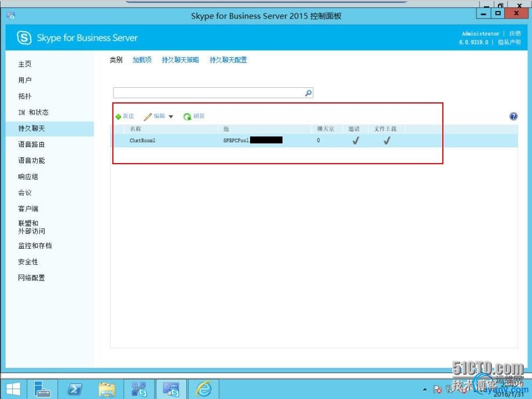Sort by the 池 column header
The image size is (532, 399).
point(226,129)
